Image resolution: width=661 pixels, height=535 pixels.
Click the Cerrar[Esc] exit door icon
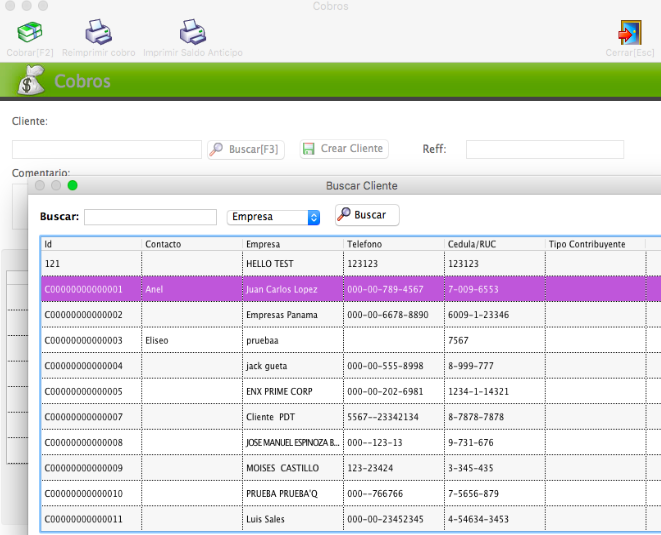pyautogui.click(x=630, y=32)
